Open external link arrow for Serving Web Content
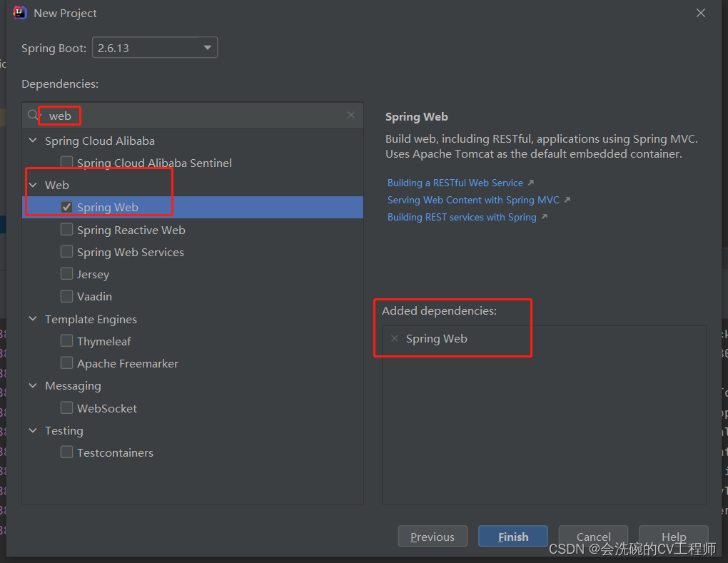 click(x=567, y=200)
